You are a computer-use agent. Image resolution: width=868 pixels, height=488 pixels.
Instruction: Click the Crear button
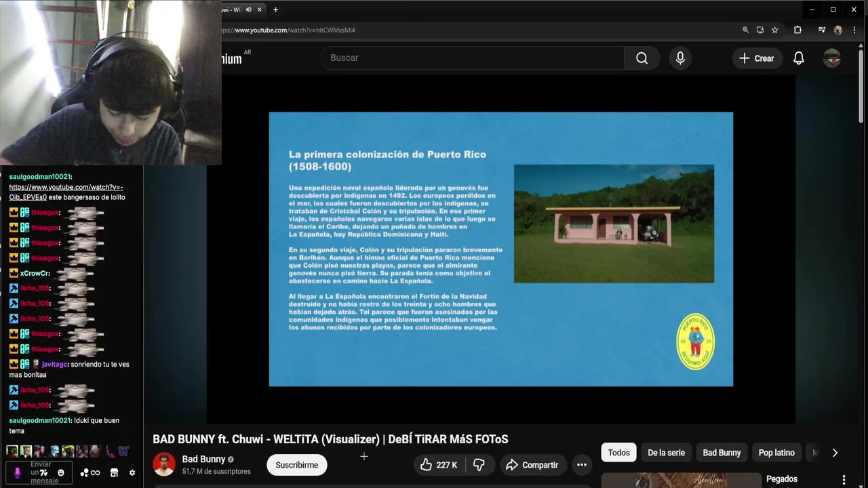[x=757, y=58]
